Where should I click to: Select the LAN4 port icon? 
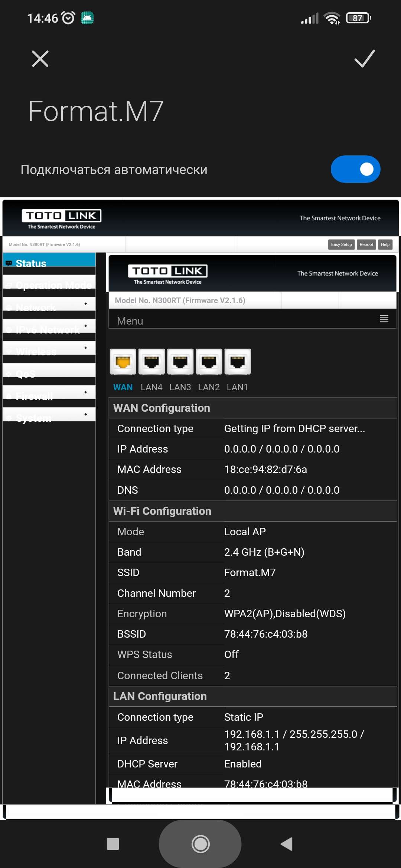coord(151,362)
